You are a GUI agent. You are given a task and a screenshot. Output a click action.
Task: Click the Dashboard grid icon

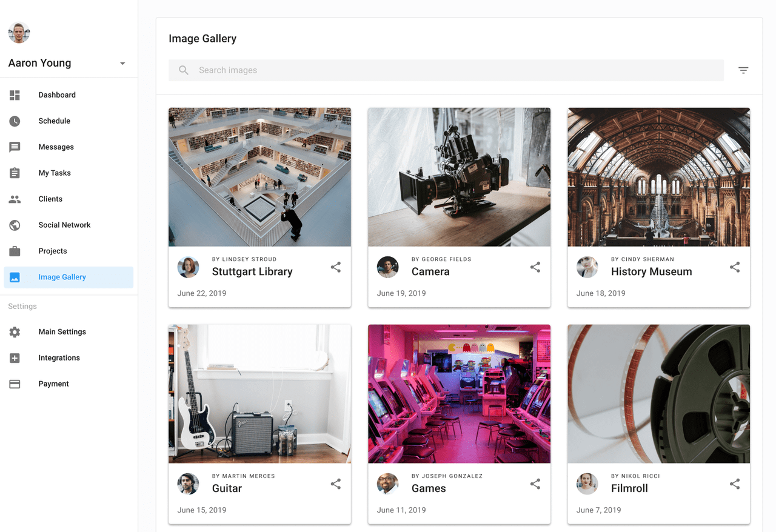[x=15, y=95]
